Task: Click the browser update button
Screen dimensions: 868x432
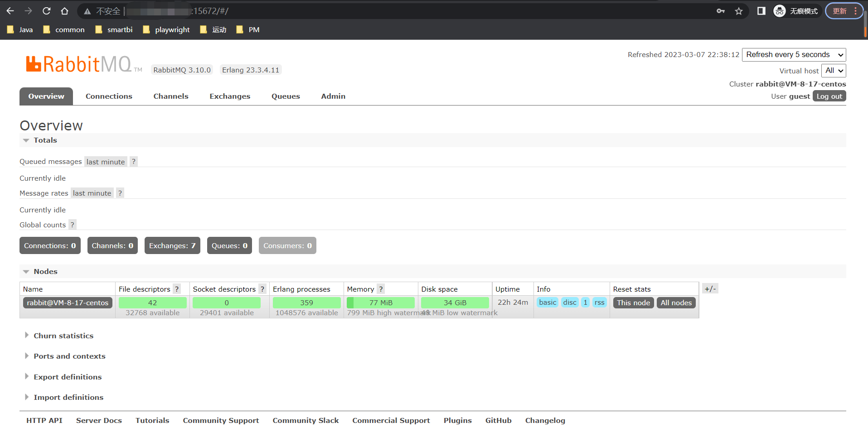Action: coord(844,11)
